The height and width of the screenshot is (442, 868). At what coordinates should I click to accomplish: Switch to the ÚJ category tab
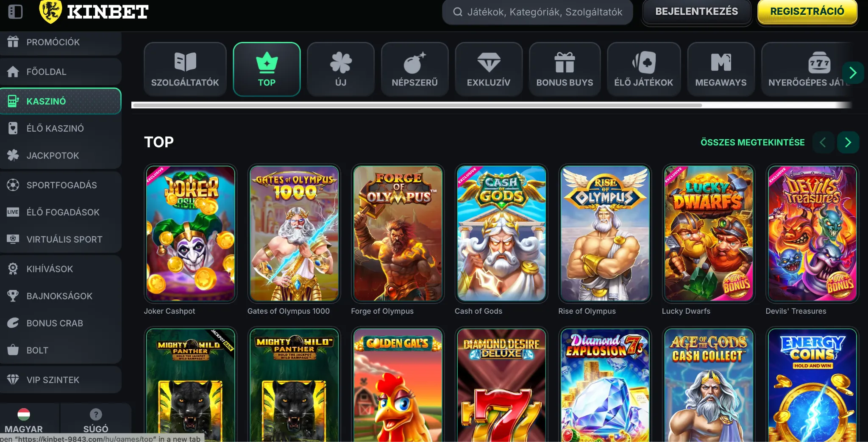coord(341,69)
